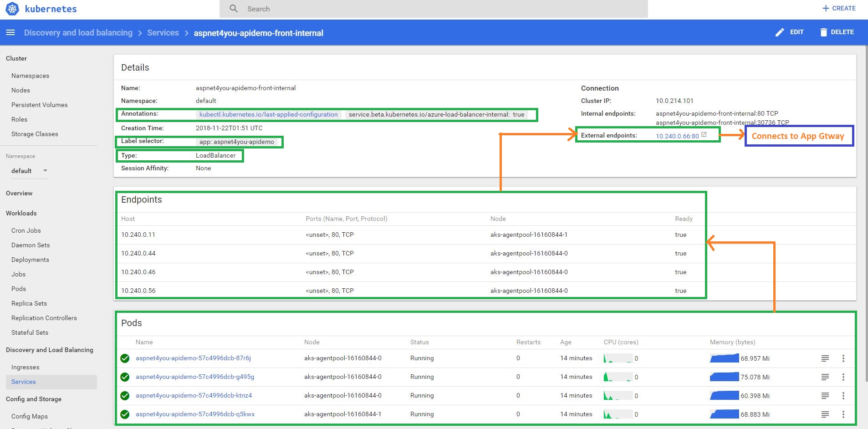Open Config Maps in the sidebar
This screenshot has width=868, height=429.
pos(30,416)
